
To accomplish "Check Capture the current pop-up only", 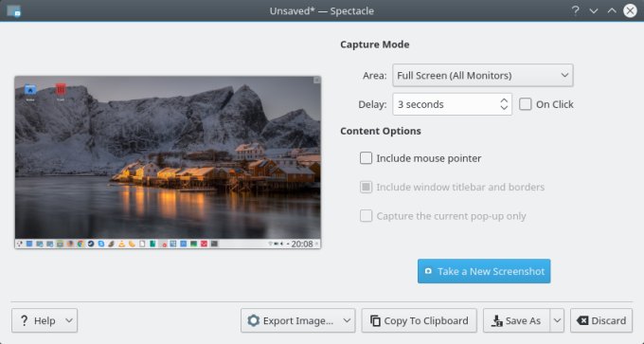I will tap(366, 216).
